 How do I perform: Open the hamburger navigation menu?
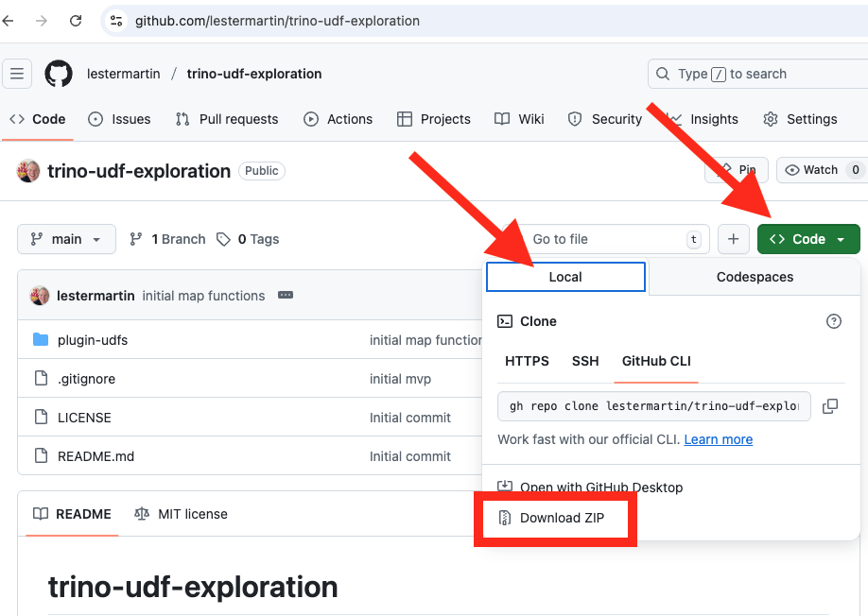[x=18, y=74]
